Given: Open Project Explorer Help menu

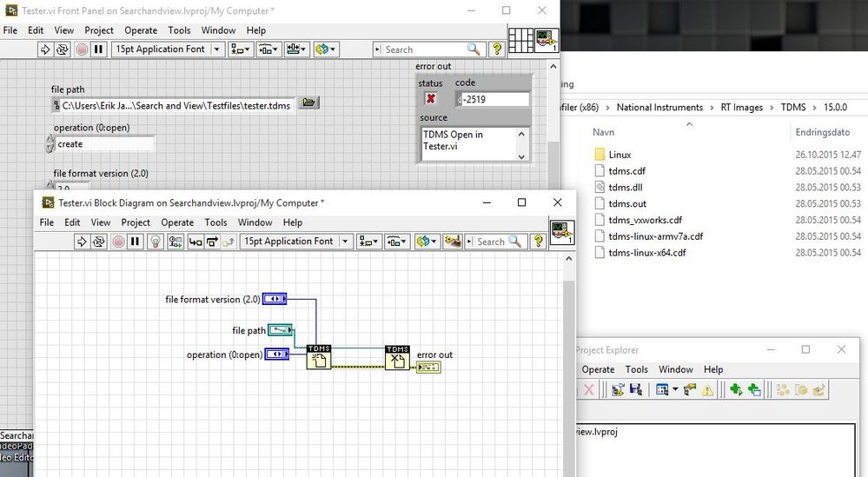Looking at the screenshot, I should coord(713,369).
